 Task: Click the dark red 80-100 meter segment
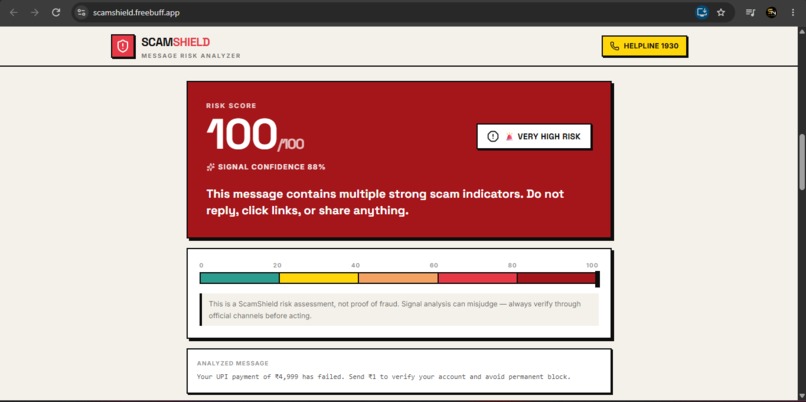[x=556, y=278]
